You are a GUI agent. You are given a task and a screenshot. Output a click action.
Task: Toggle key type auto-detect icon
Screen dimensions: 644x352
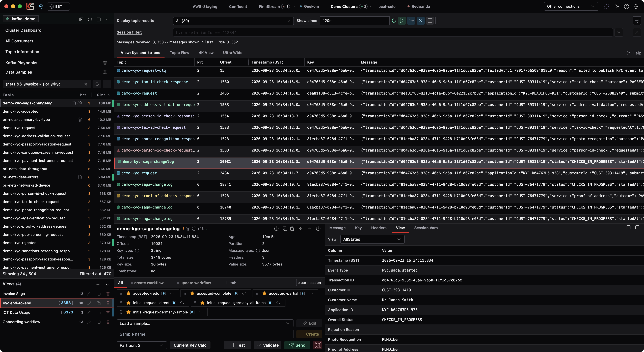pos(137,251)
